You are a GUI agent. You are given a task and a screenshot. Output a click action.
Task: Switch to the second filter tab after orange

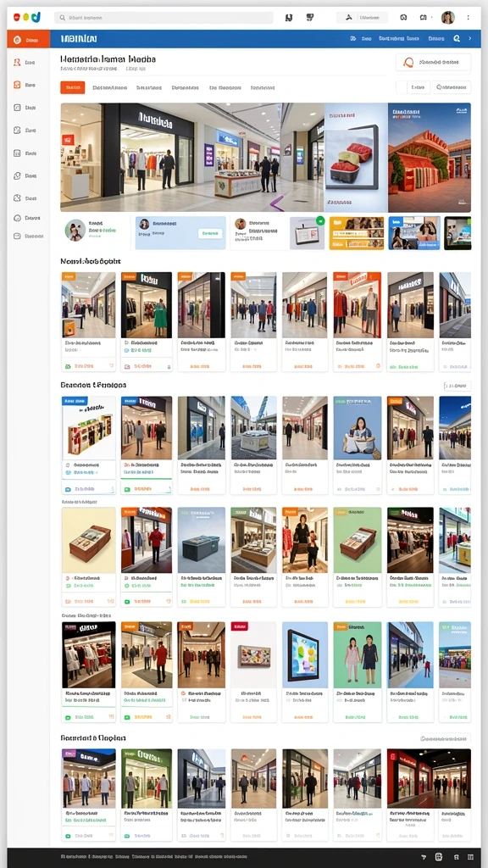149,87
